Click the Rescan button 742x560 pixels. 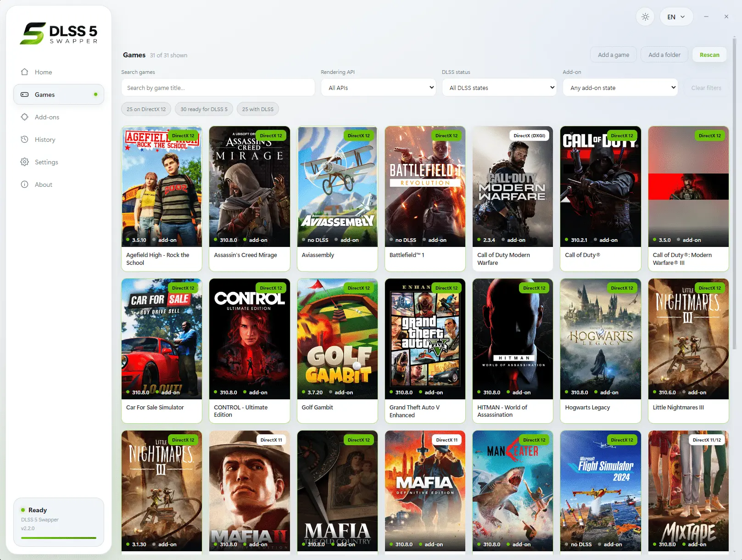(x=709, y=55)
